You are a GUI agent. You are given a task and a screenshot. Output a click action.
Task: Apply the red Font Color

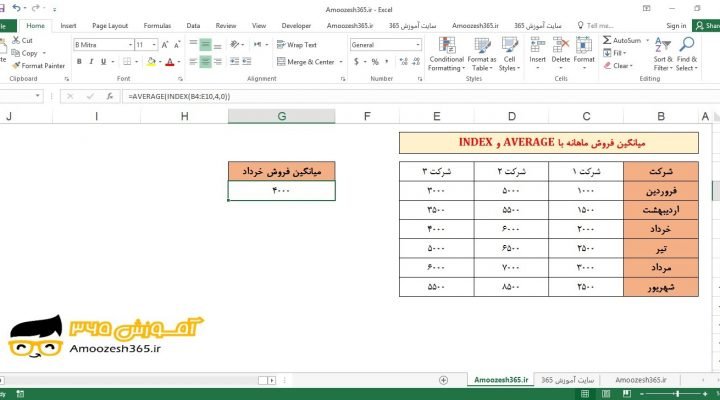point(170,62)
